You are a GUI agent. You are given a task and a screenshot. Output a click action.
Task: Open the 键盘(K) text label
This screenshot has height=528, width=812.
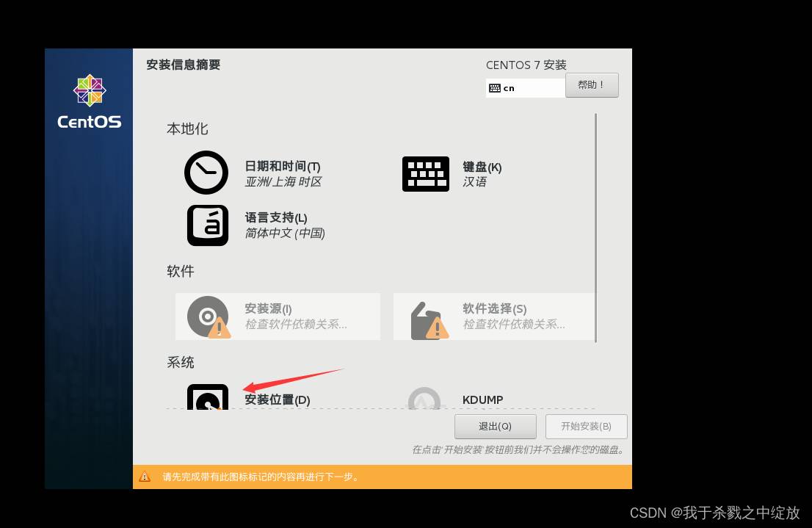(x=482, y=167)
